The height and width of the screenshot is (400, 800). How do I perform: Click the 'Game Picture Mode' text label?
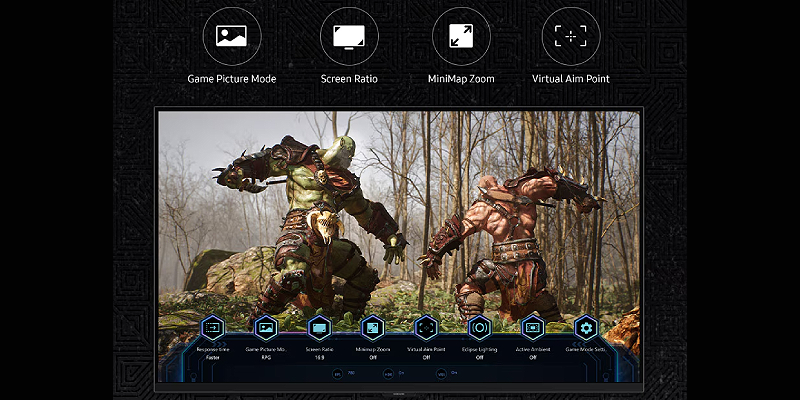(x=231, y=79)
